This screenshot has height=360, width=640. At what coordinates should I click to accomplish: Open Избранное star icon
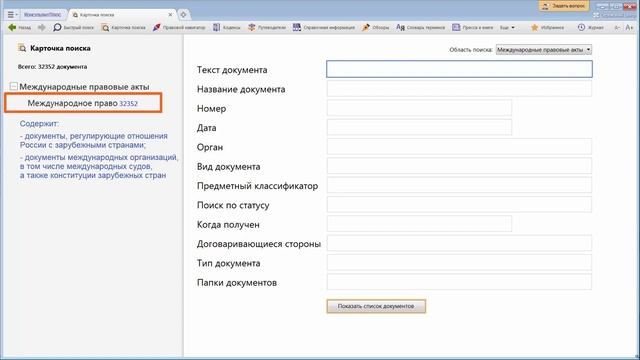point(534,27)
